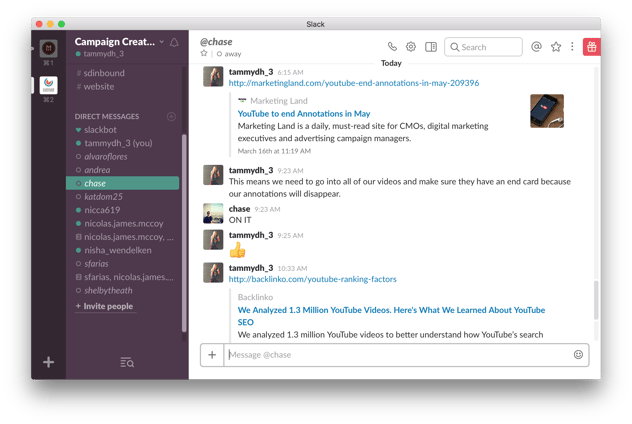
Task: Click the plus attach button by message box
Action: (x=212, y=355)
